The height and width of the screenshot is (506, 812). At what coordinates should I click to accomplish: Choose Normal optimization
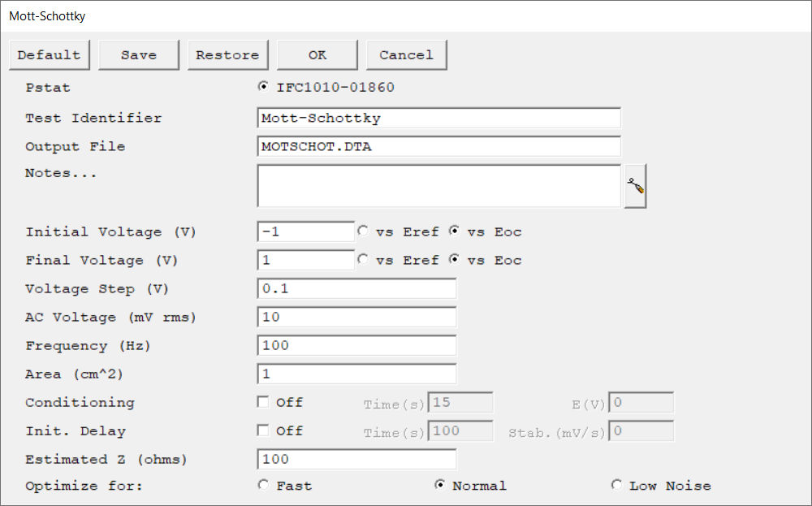pos(439,485)
